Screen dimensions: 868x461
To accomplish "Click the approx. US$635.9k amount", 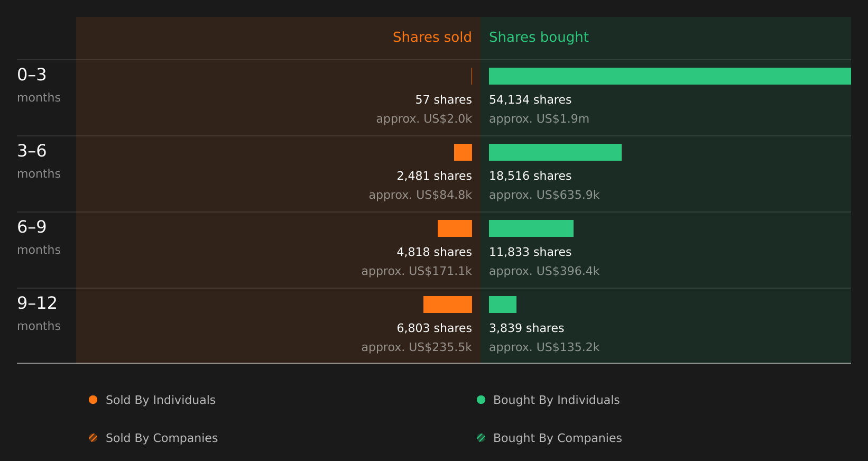I will click(544, 195).
